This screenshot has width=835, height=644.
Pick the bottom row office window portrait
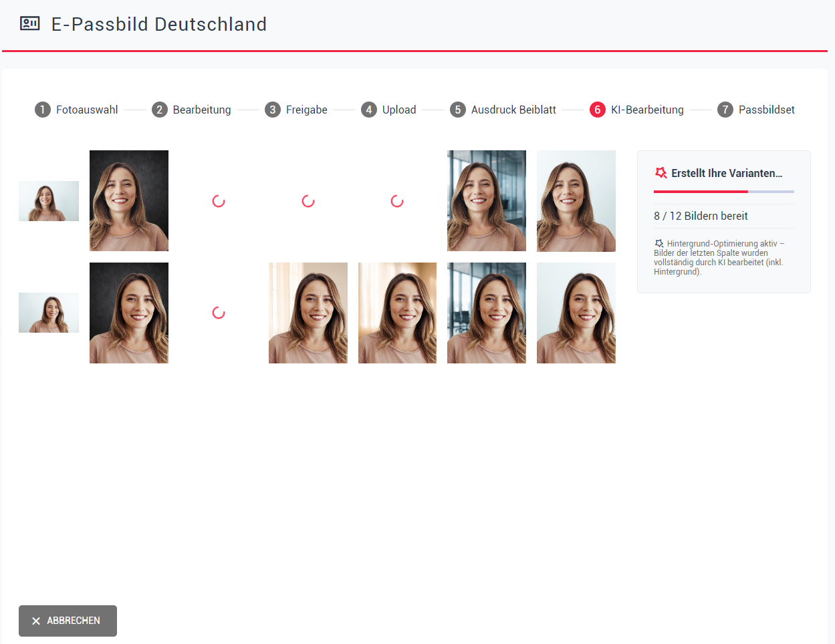tap(487, 313)
